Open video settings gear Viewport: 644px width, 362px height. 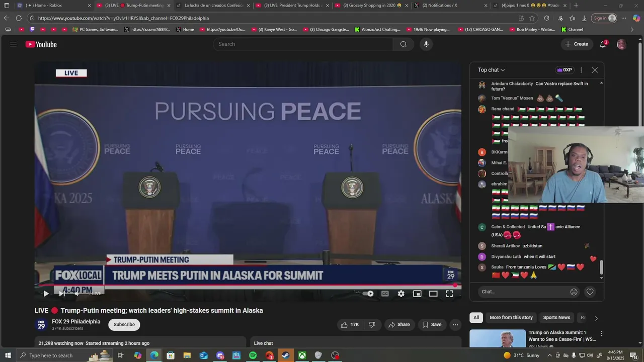click(401, 294)
